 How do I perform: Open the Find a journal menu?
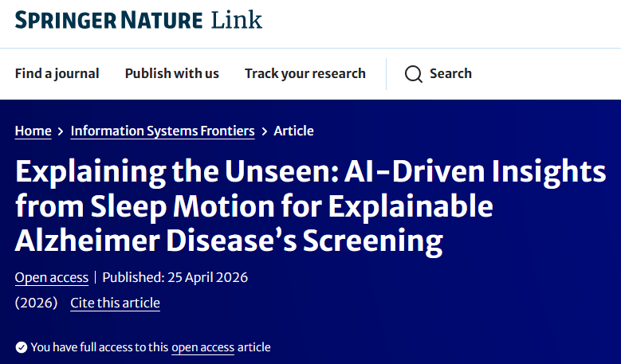(57, 73)
